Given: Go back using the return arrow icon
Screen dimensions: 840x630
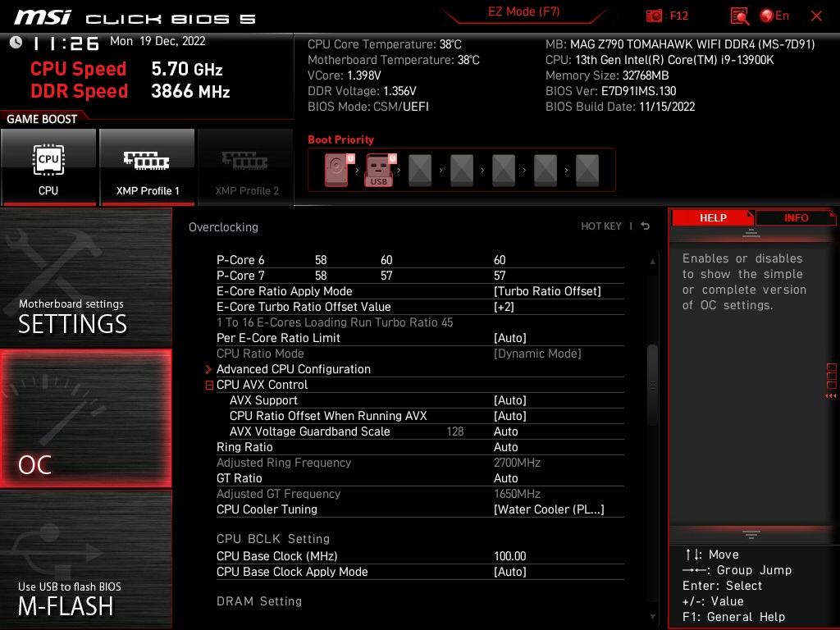Looking at the screenshot, I should [646, 226].
